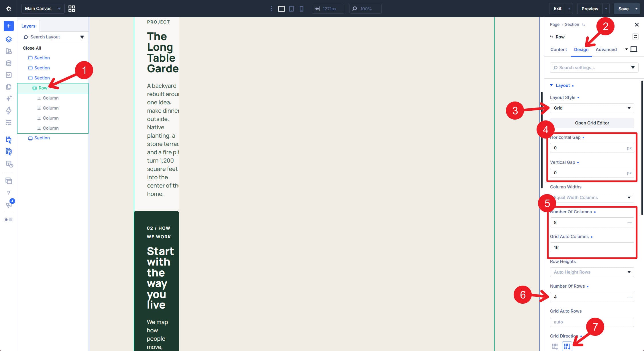Viewport: 644px width, 351px height.
Task: Click the settings search filter icon
Action: pyautogui.click(x=633, y=67)
